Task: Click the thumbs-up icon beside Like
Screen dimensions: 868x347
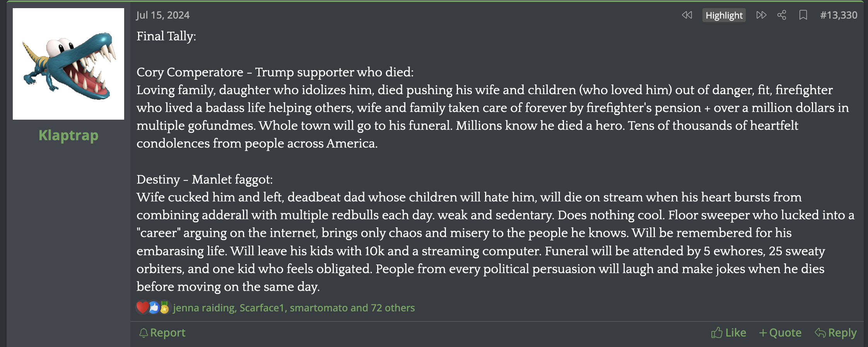Action: (x=717, y=333)
